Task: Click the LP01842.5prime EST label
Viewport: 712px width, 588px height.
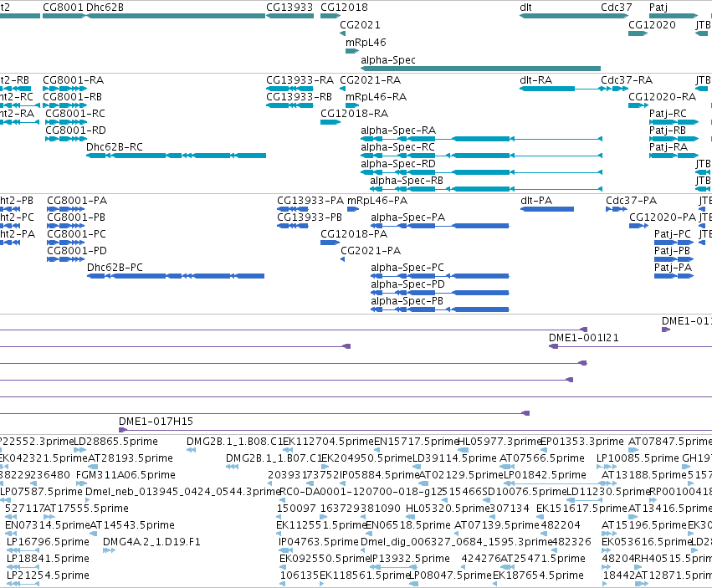Action: tap(545, 475)
